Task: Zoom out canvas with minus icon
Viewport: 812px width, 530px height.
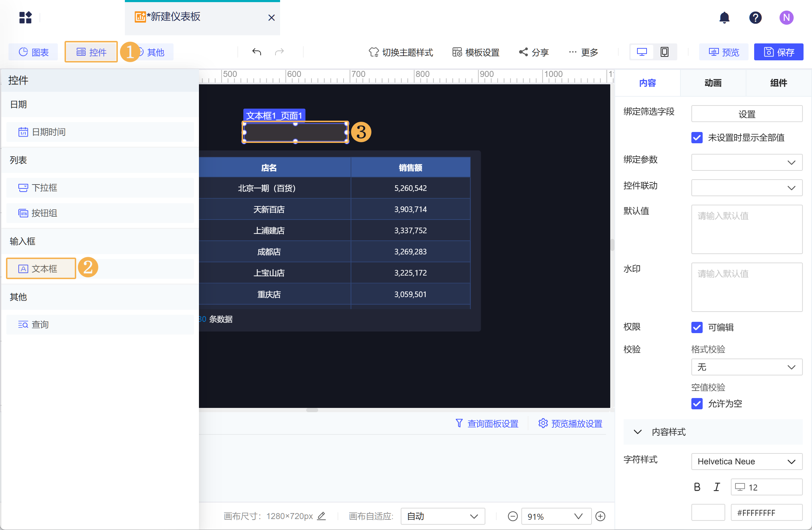Action: pos(513,516)
